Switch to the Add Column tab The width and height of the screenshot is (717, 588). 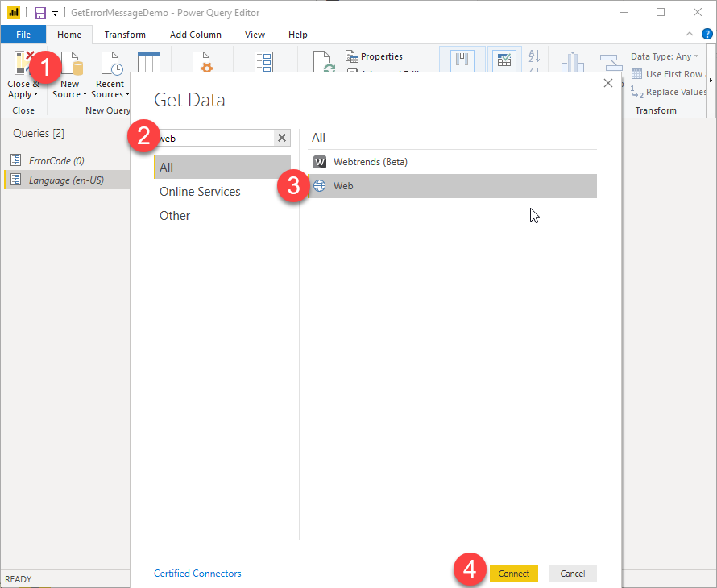click(x=196, y=35)
